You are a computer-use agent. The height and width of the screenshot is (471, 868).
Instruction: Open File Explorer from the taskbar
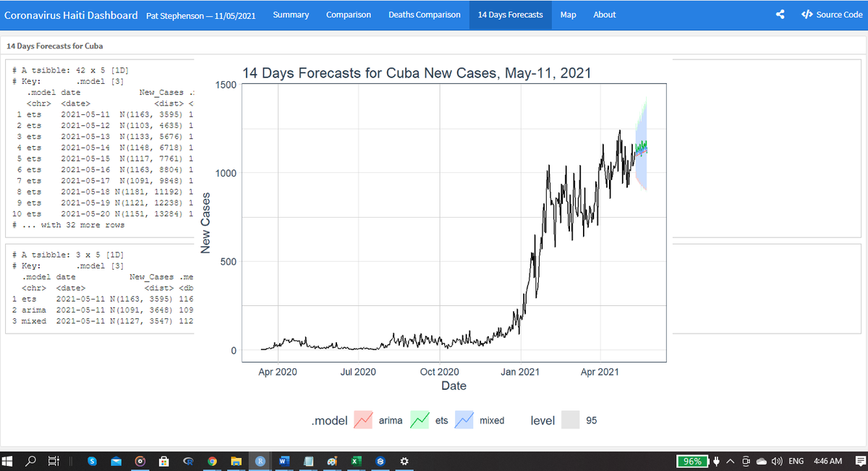[x=236, y=461]
